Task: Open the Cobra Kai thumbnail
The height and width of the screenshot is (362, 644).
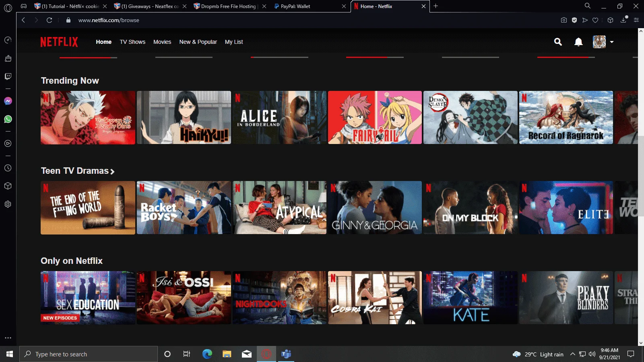Action: [x=375, y=298]
